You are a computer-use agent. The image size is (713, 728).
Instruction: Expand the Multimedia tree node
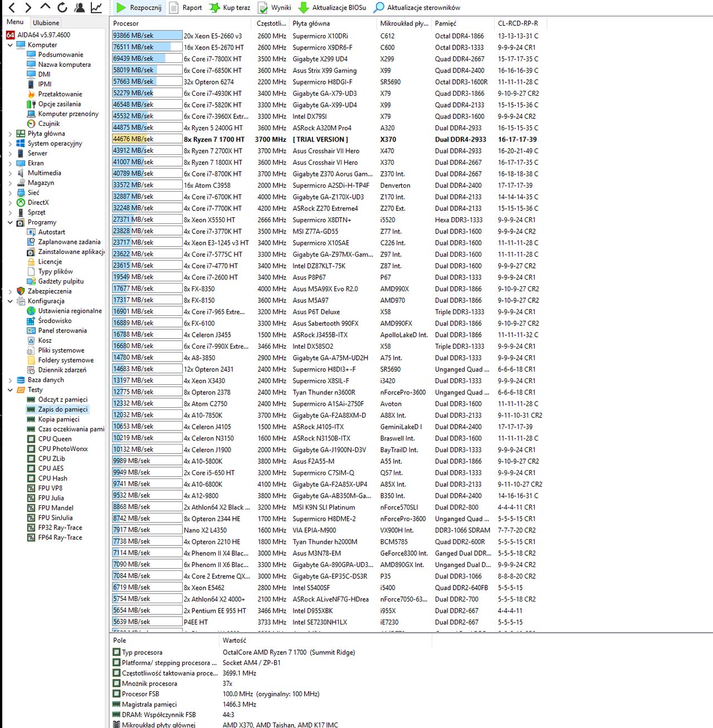10,173
